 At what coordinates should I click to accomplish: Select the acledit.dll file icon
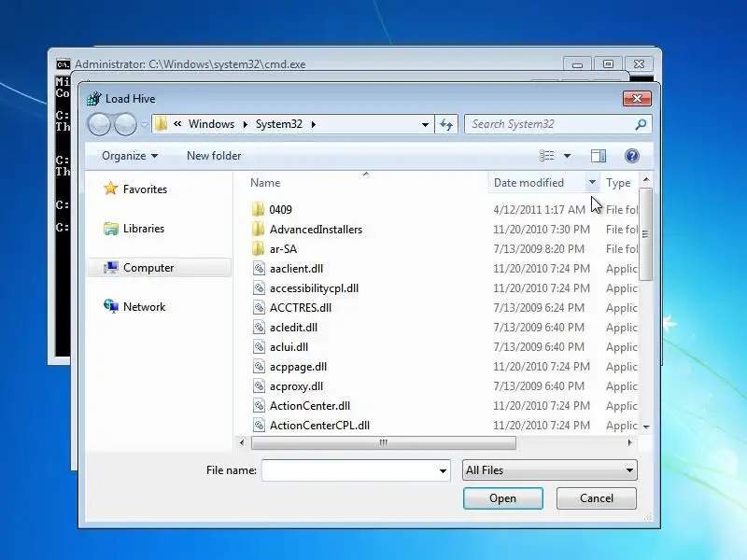[x=259, y=328]
